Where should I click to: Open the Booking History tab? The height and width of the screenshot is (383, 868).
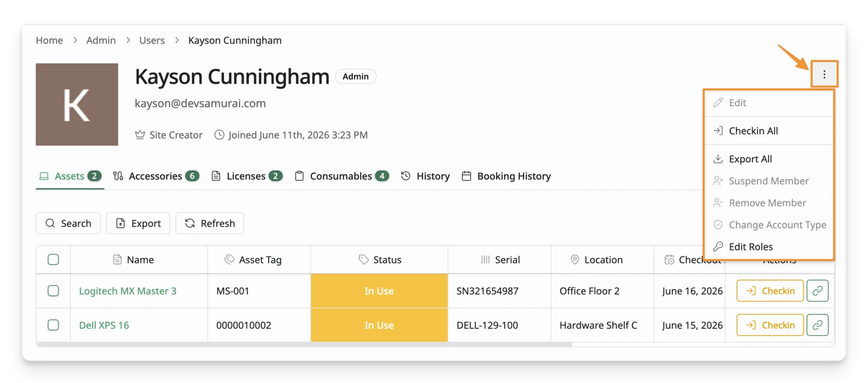point(506,176)
